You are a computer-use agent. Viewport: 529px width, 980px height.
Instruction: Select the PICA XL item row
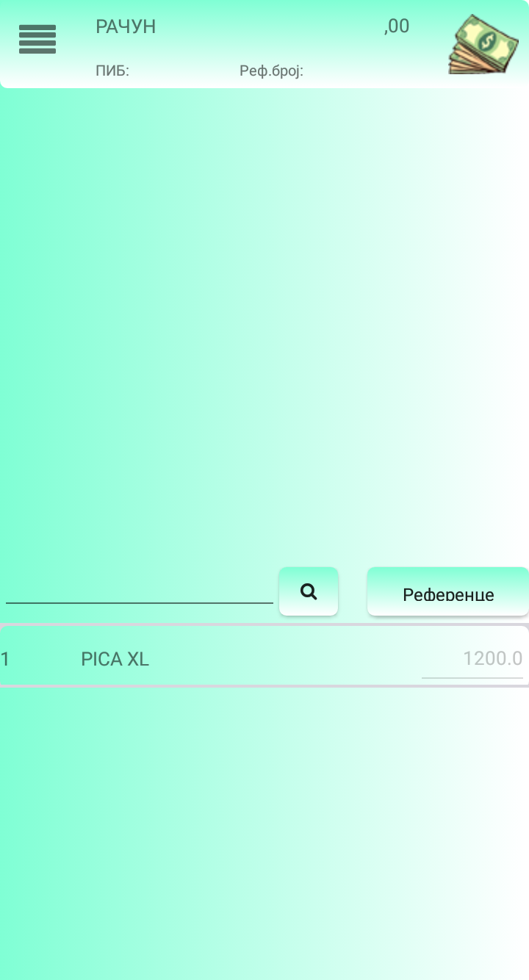coord(264,656)
